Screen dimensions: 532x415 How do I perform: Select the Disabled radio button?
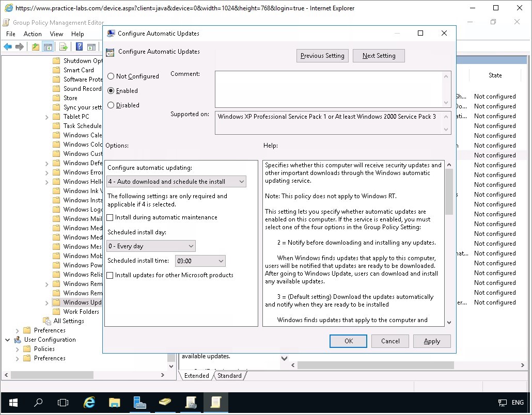[x=111, y=105]
